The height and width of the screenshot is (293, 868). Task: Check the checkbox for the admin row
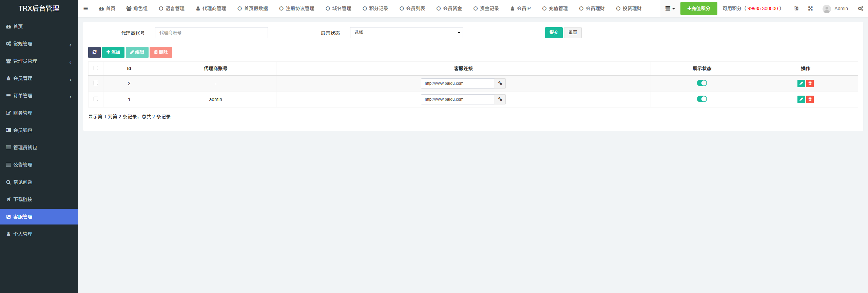click(96, 99)
